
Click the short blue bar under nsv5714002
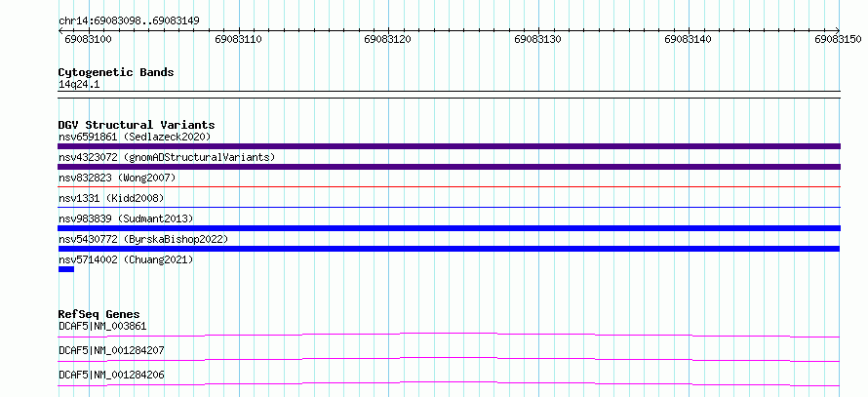point(66,269)
